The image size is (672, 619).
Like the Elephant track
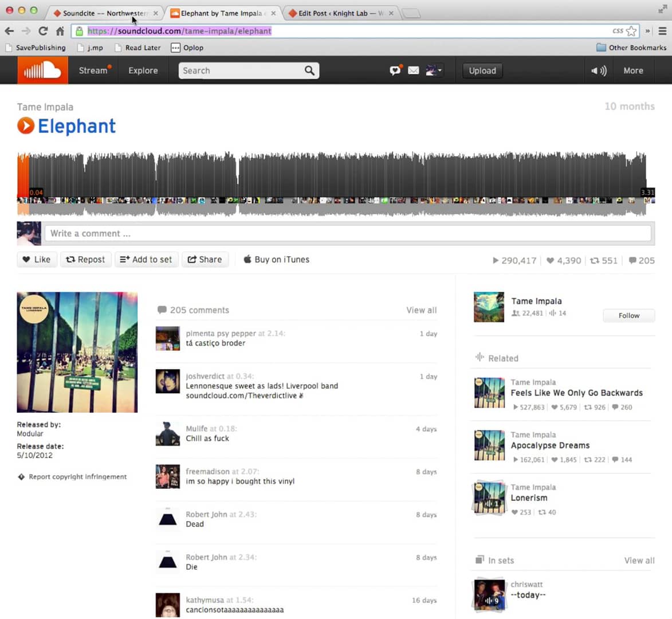37,259
